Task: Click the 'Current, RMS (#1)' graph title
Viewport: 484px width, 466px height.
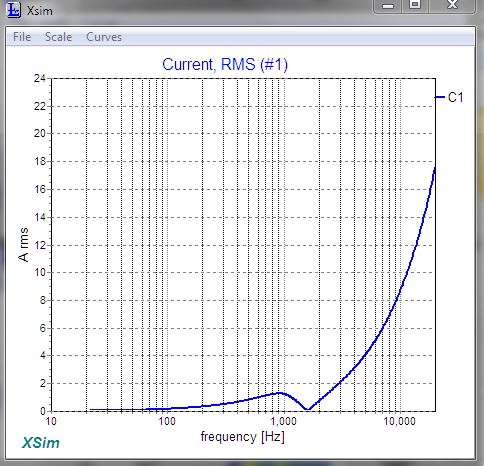Action: (x=225, y=64)
